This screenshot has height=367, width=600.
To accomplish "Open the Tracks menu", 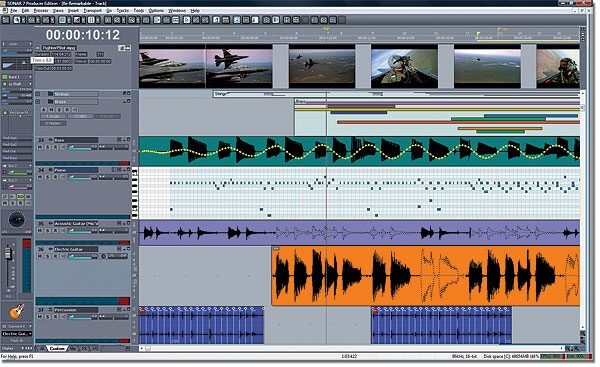I will click(x=122, y=11).
